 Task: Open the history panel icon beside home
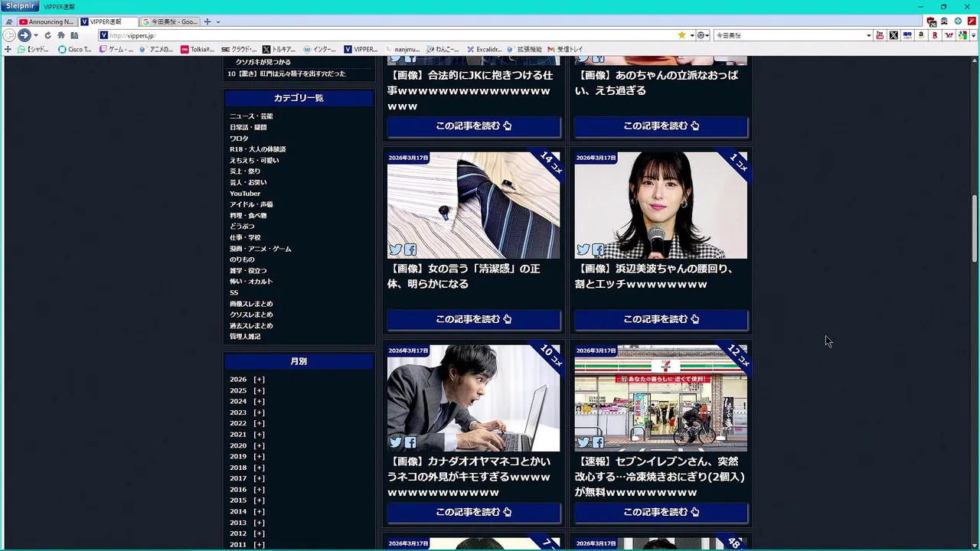(74, 35)
